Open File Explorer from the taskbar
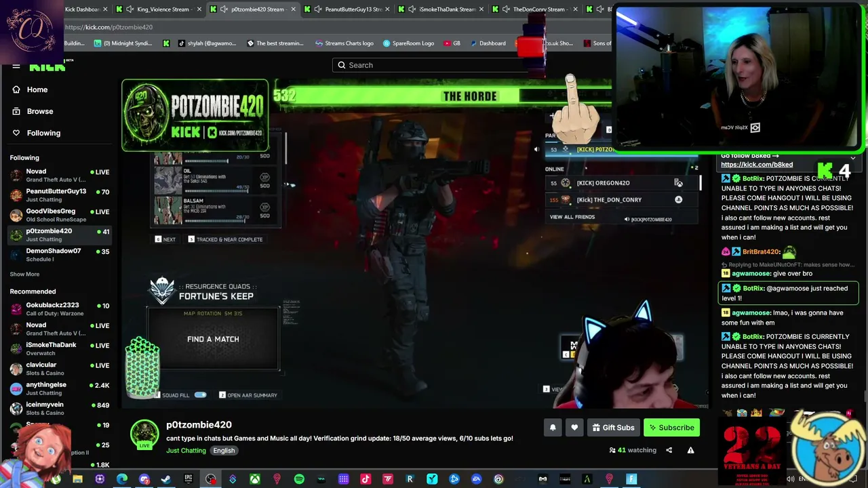868x488 pixels. tap(78, 479)
